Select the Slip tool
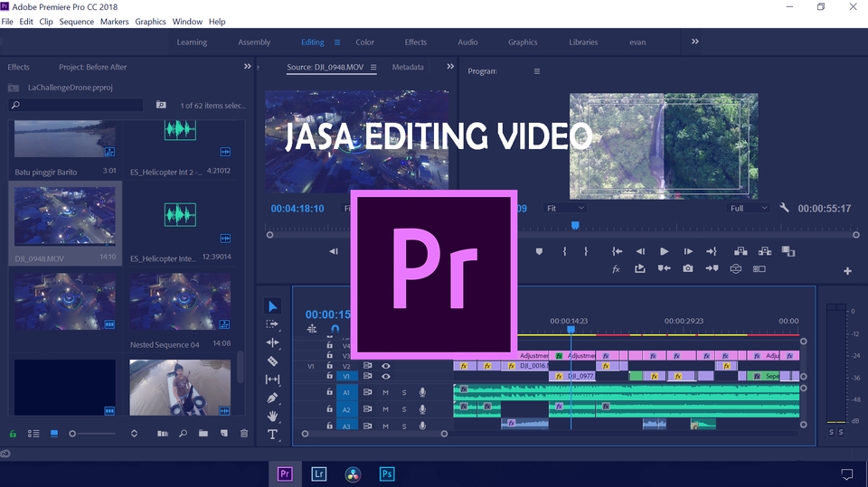Viewport: 868px width, 487px height. click(x=272, y=379)
